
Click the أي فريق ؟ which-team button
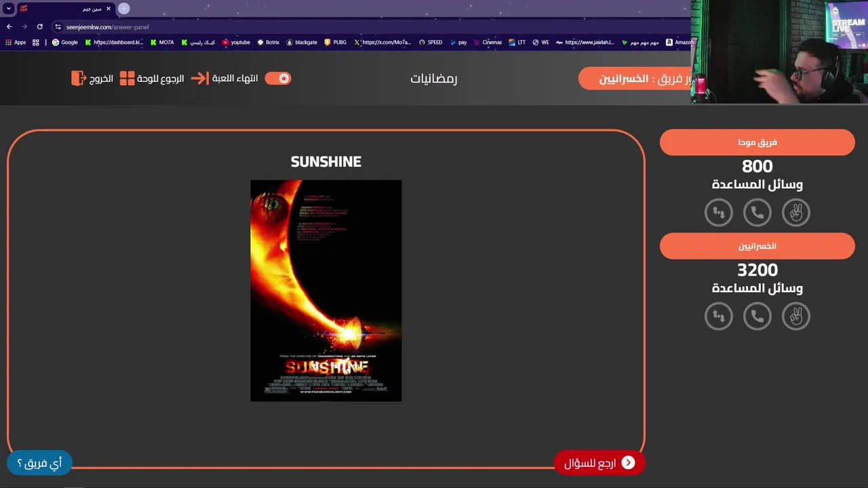(x=39, y=463)
